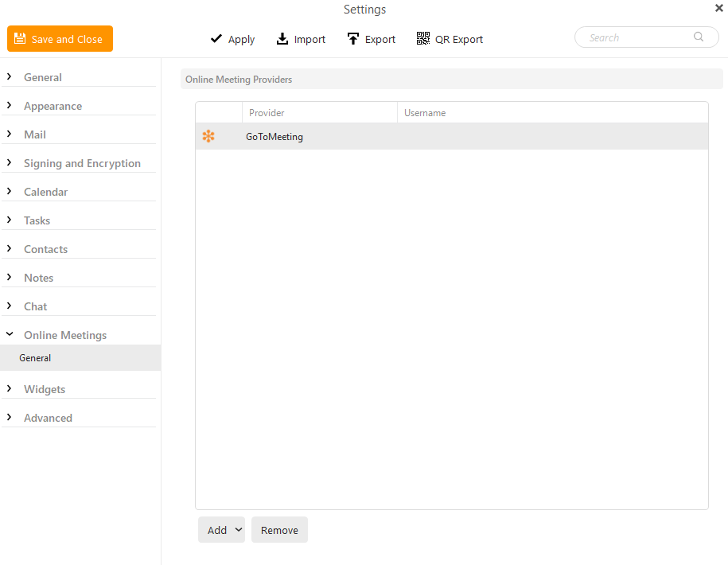Click the Apply toolbar text

(x=241, y=40)
